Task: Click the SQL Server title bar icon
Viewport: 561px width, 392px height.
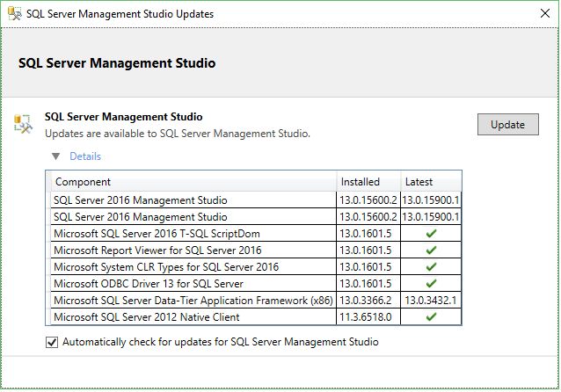Action: tap(13, 14)
